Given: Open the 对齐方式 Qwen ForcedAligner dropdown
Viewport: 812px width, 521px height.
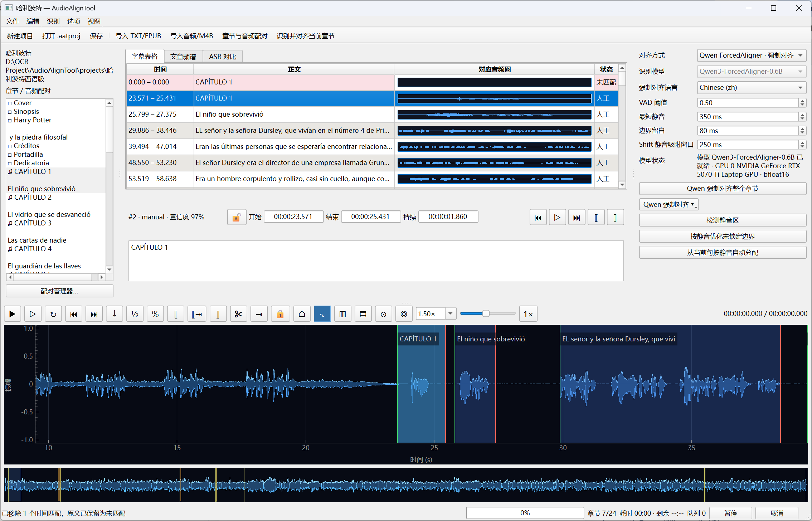Looking at the screenshot, I should click(x=752, y=55).
